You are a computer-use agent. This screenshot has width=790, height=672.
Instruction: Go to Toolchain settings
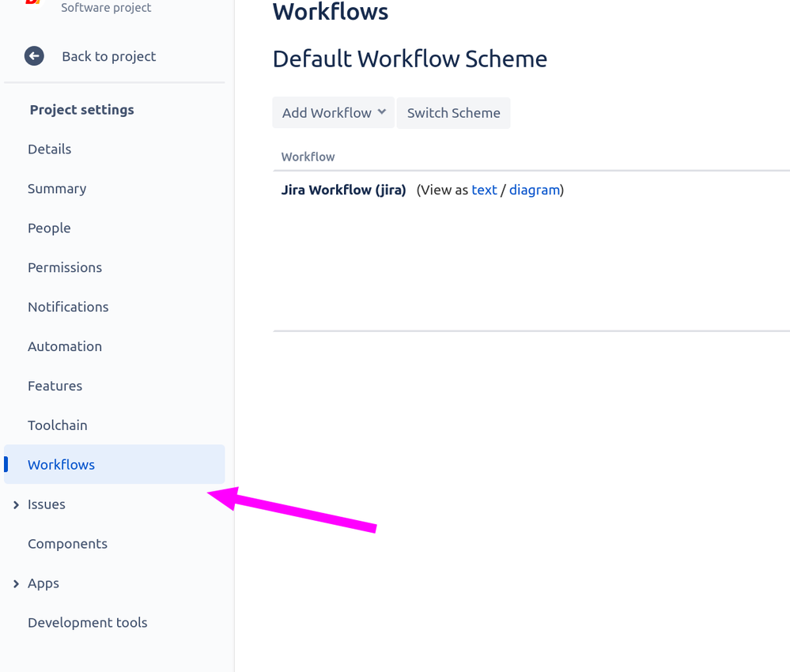58,425
